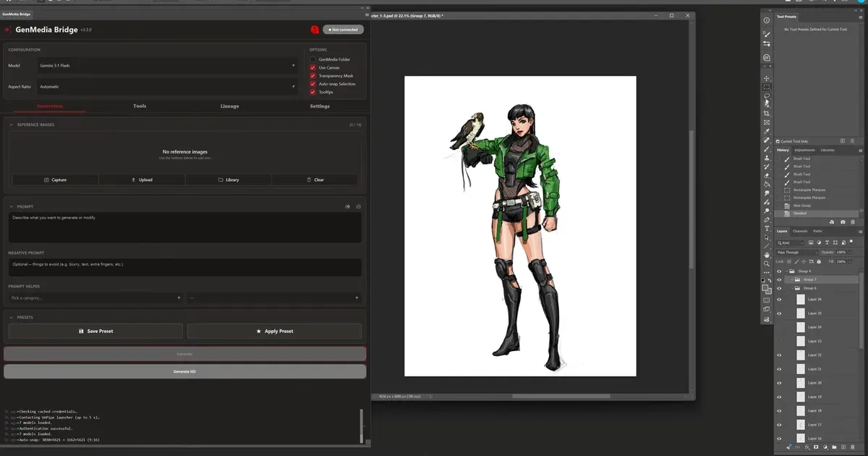This screenshot has height=456, width=868.
Task: Select the Frame tool
Action: pos(767,122)
